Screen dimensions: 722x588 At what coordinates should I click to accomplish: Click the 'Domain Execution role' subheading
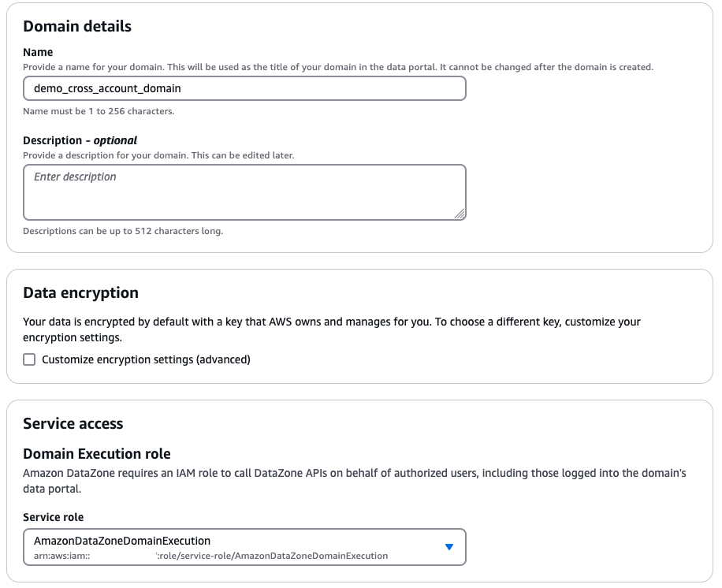pyautogui.click(x=97, y=453)
